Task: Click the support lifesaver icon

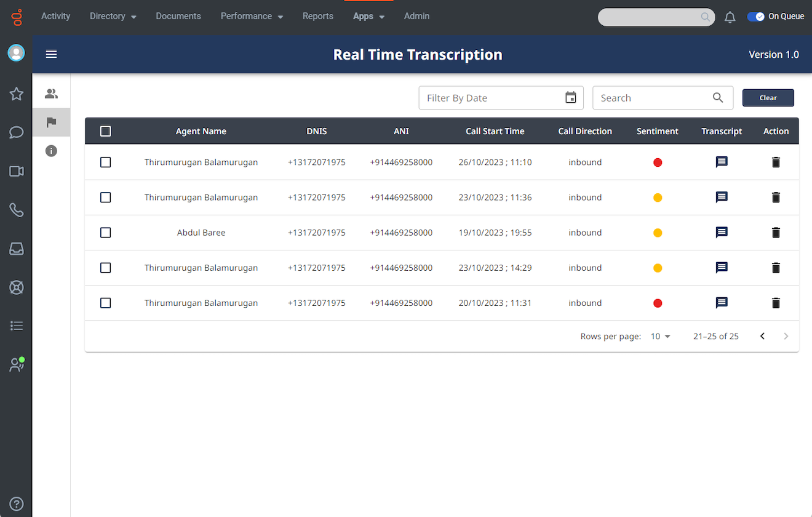Action: click(16, 287)
